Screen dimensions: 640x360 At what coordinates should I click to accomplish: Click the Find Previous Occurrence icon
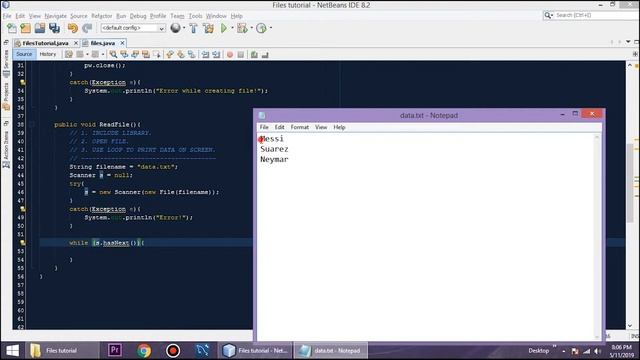click(124, 54)
